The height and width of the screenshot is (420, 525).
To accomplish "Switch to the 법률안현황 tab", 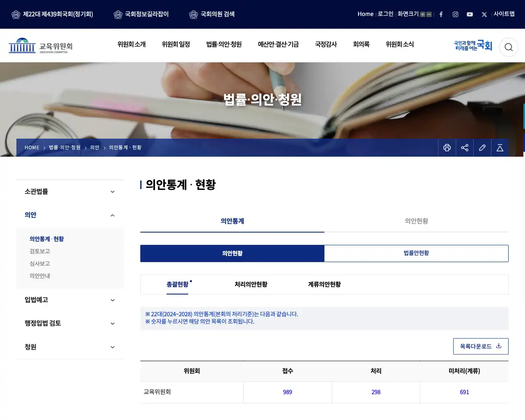I will [x=416, y=253].
